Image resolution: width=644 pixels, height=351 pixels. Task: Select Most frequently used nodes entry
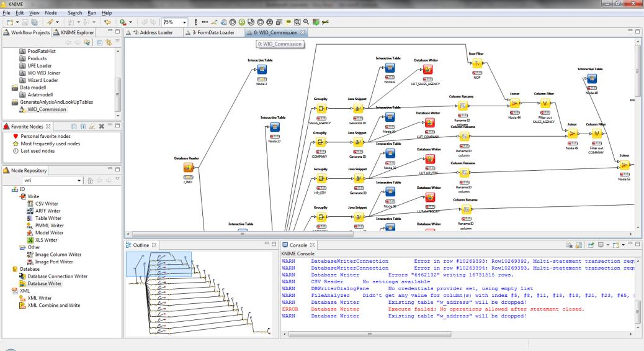click(50, 144)
